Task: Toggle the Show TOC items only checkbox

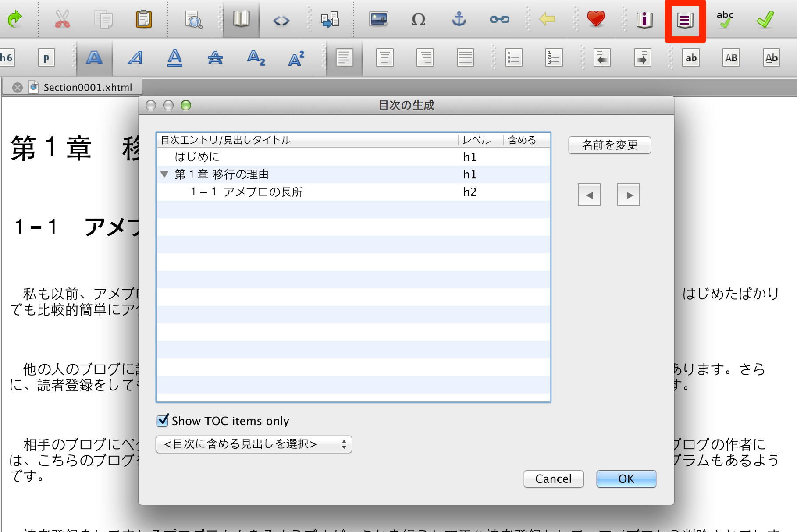Action: [x=163, y=421]
